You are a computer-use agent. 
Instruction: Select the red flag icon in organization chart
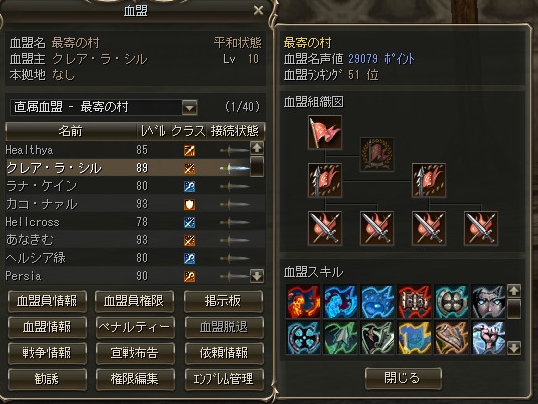pos(325,132)
